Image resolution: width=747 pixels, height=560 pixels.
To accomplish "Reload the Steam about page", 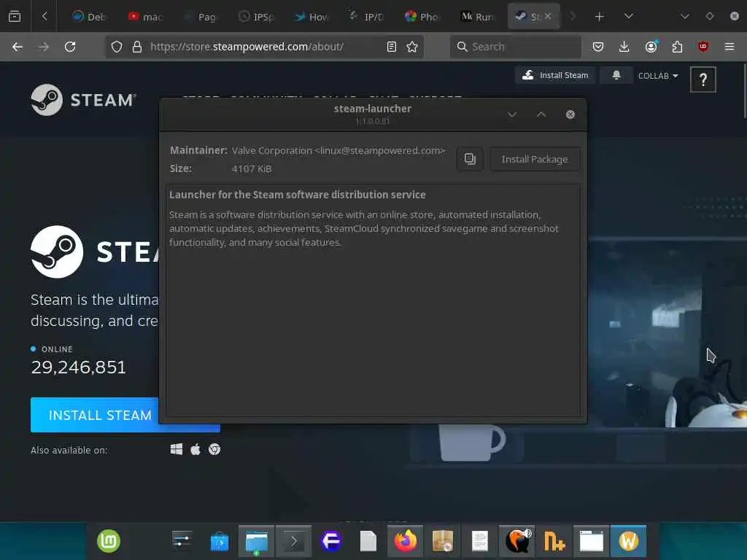I will (x=70, y=47).
